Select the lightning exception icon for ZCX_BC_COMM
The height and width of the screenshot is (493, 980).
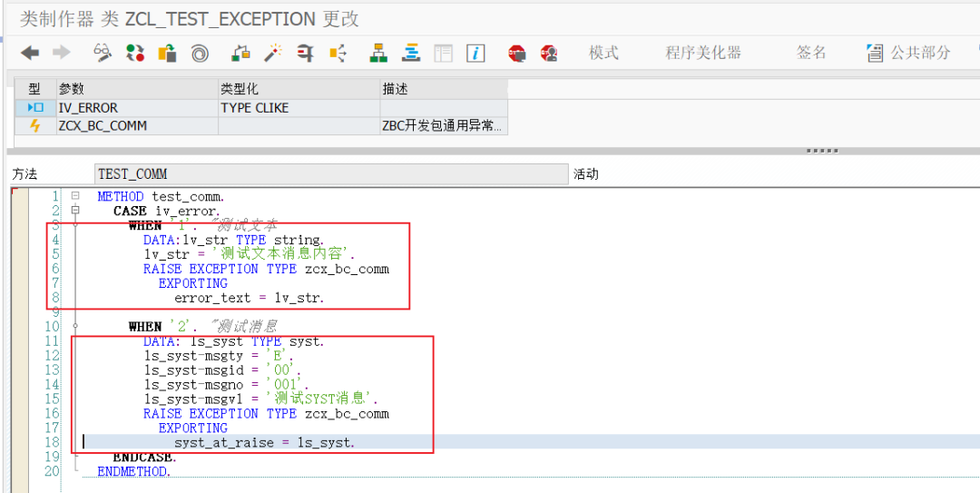(x=35, y=126)
